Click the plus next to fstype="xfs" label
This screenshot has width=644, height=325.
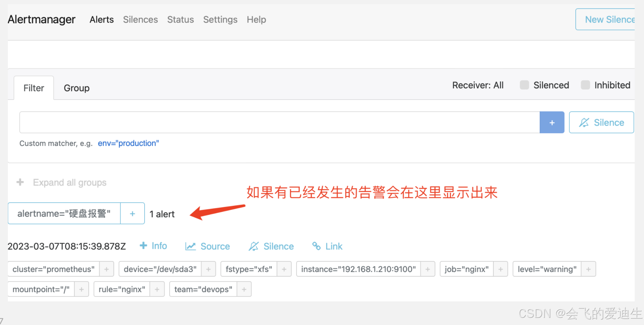tap(284, 269)
